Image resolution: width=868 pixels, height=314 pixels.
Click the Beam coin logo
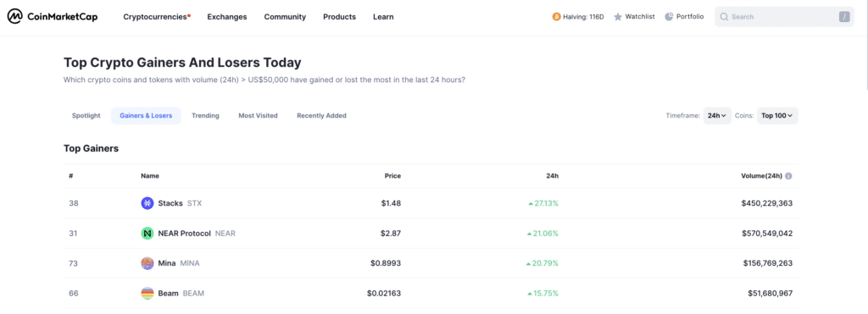pyautogui.click(x=147, y=293)
